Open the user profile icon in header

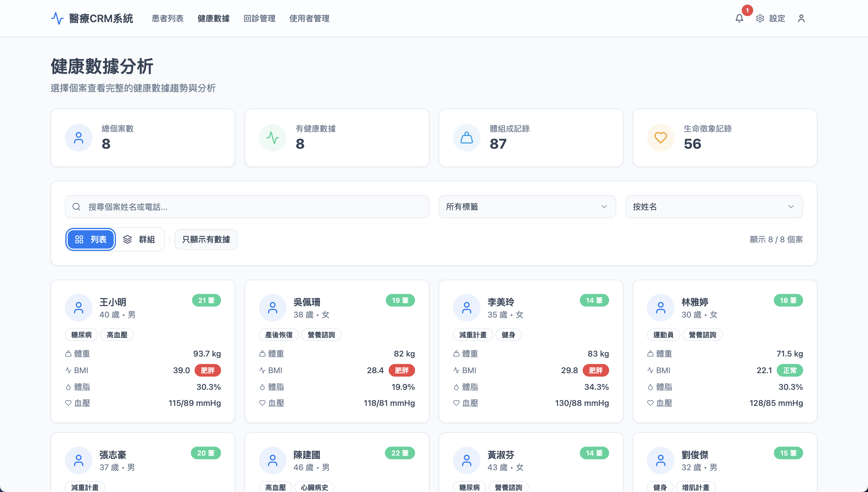[801, 18]
